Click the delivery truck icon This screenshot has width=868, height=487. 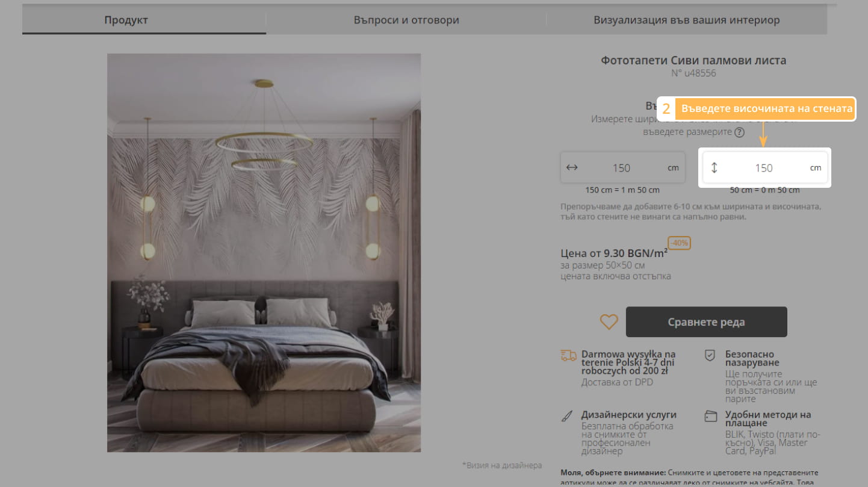pyautogui.click(x=568, y=355)
